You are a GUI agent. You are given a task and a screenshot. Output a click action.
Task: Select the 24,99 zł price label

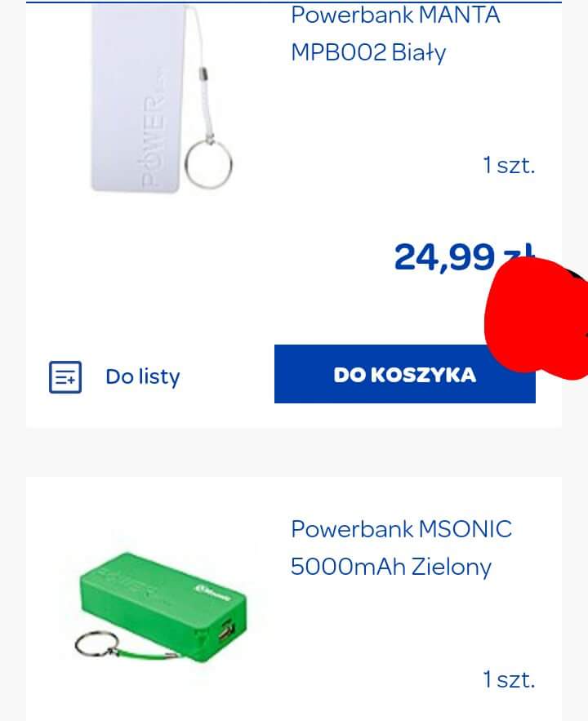pos(463,257)
